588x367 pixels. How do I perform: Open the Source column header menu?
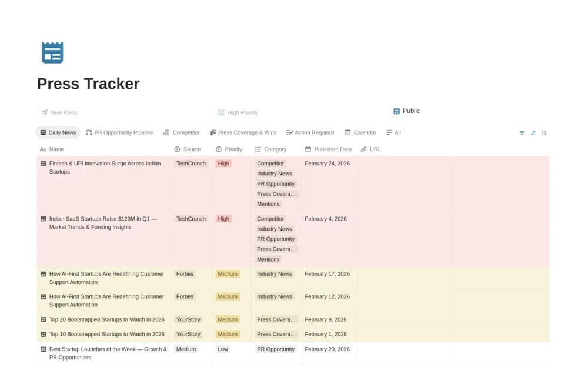point(188,149)
